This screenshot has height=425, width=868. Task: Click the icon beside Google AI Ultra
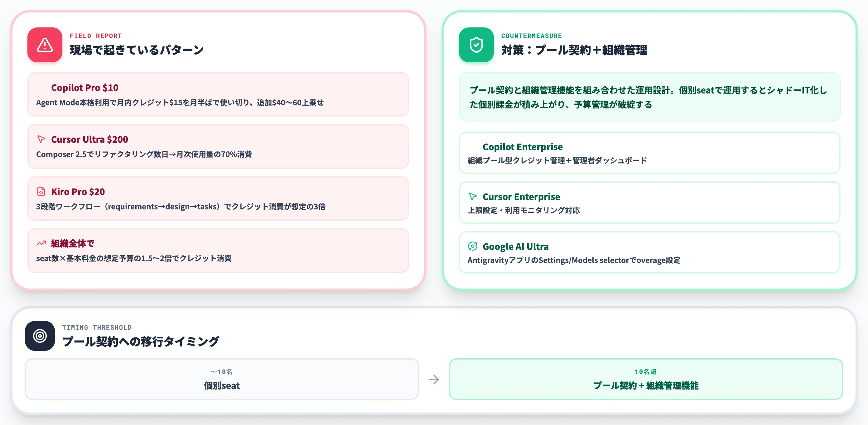pyautogui.click(x=472, y=246)
